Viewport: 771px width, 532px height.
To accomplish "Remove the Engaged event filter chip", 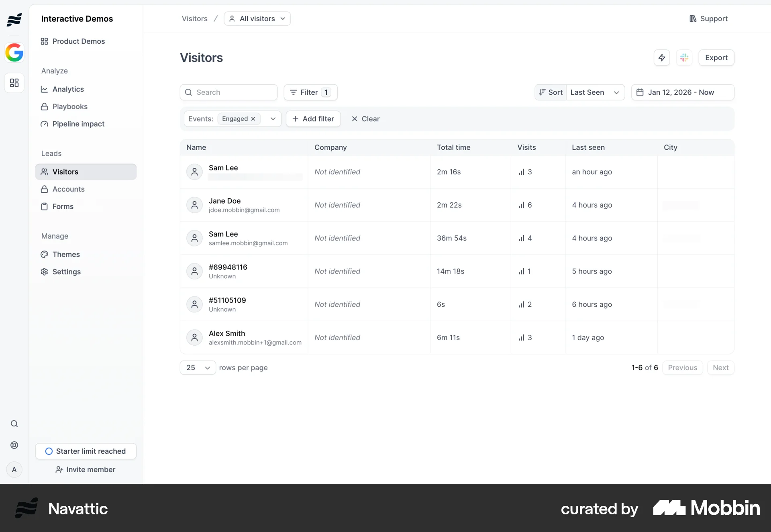I will click(x=253, y=119).
